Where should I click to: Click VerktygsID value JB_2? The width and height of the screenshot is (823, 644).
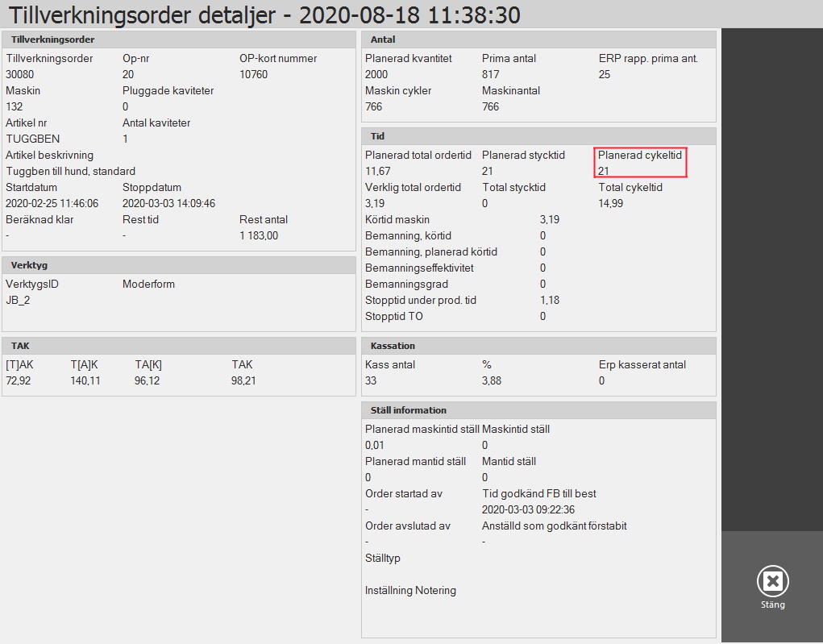18,300
